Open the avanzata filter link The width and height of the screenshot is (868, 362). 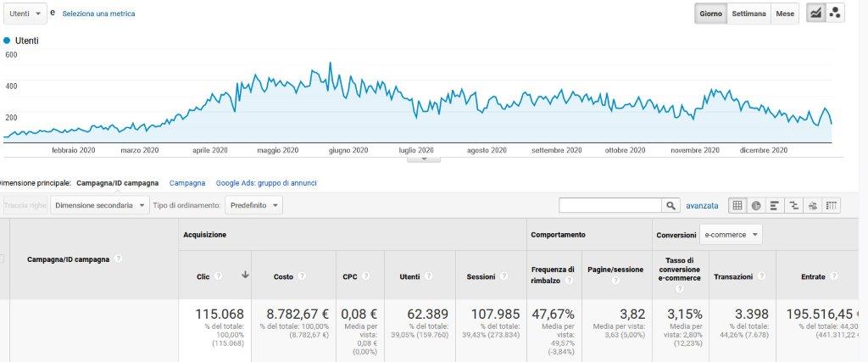pyautogui.click(x=702, y=205)
